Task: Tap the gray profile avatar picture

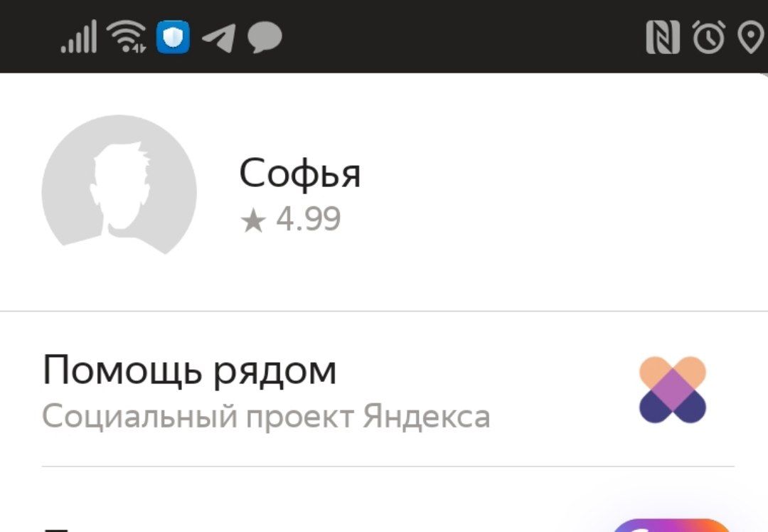Action: [x=119, y=185]
